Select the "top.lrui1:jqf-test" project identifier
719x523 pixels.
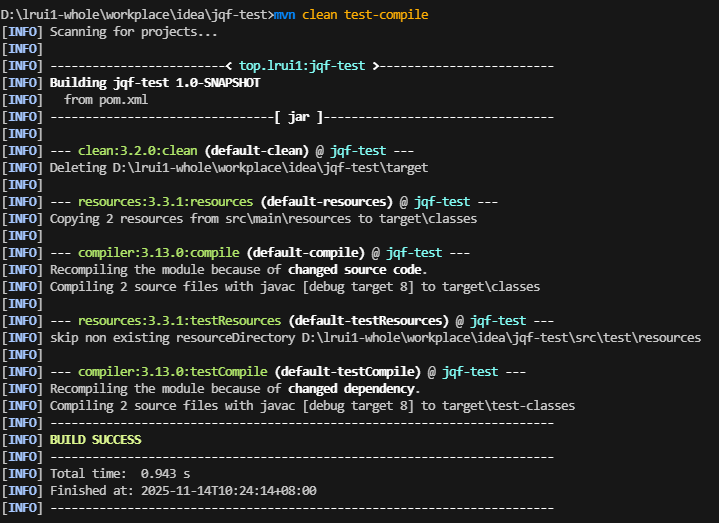(x=304, y=66)
